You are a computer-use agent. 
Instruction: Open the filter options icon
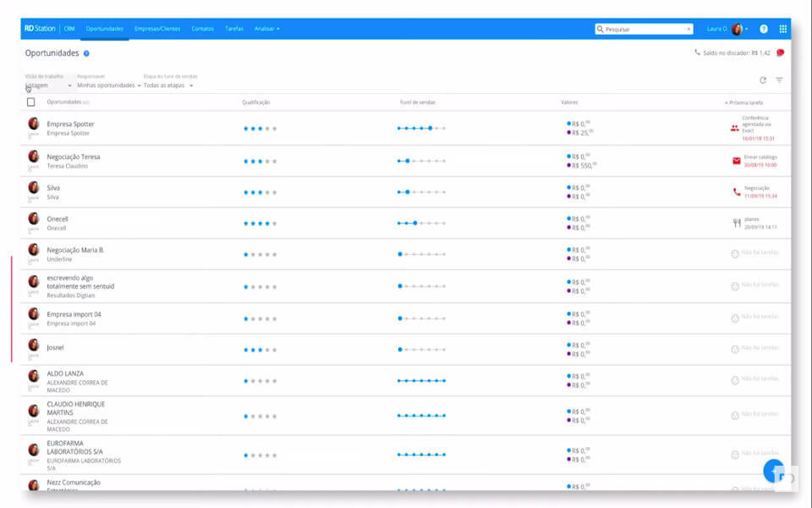point(779,80)
